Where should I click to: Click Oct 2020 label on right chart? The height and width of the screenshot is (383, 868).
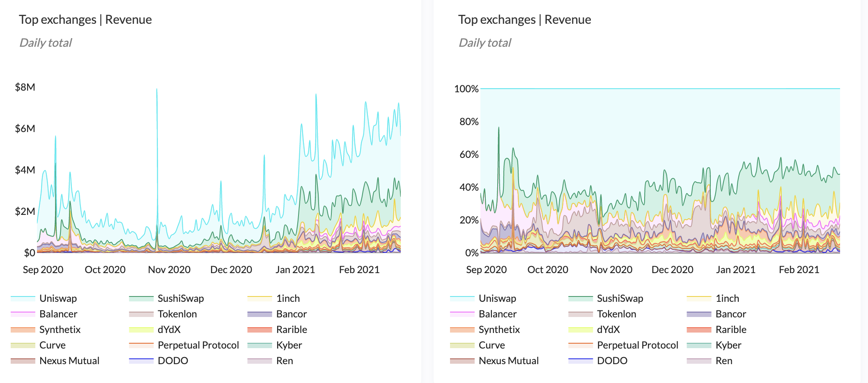click(x=548, y=270)
